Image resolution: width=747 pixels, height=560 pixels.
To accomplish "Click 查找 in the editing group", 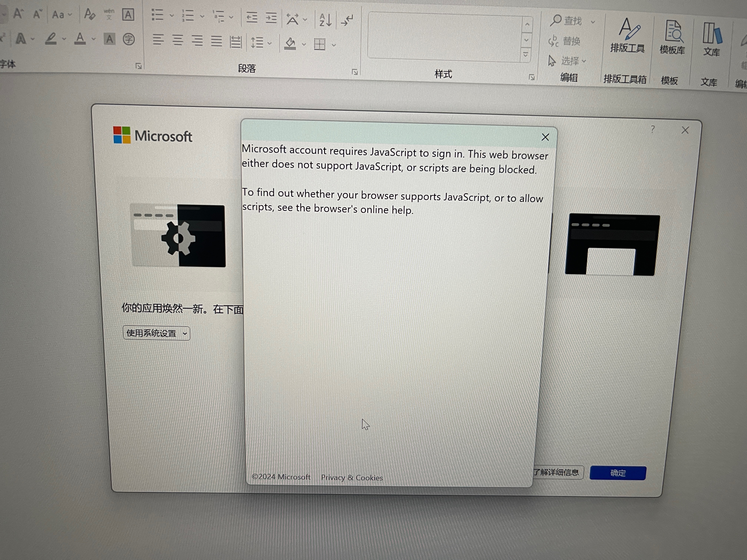I will point(566,21).
